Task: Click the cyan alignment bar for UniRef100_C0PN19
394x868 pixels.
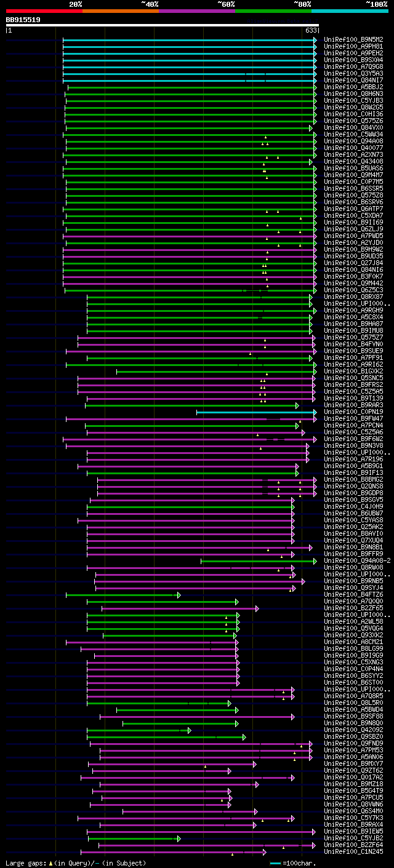Action: pyautogui.click(x=256, y=412)
